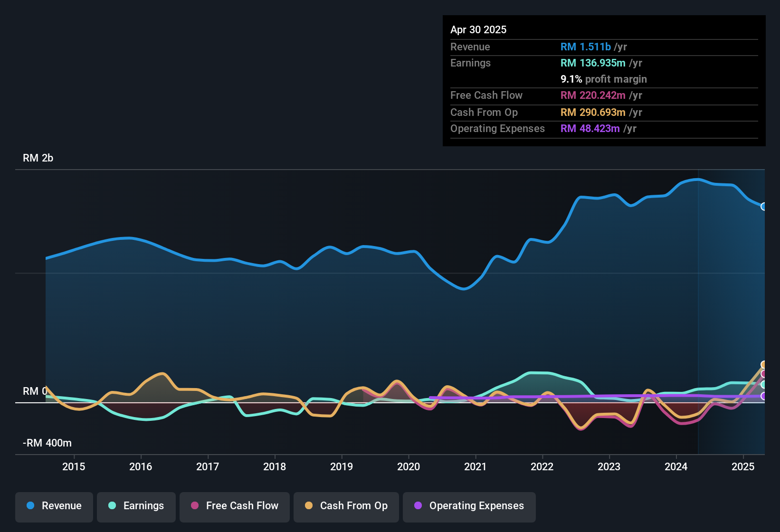
Task: Select the Revenue endpoint marker on chart
Action: click(x=763, y=206)
